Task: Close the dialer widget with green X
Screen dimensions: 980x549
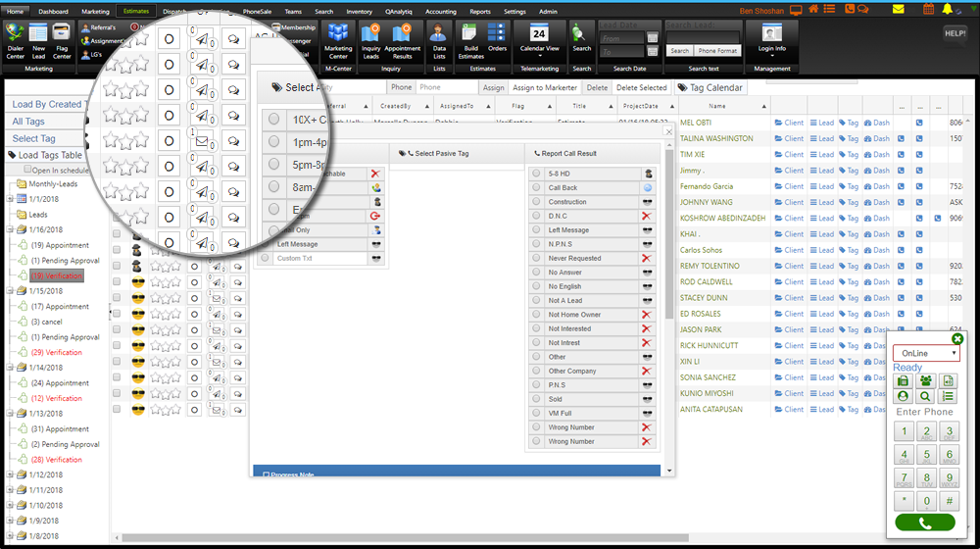Action: 957,339
